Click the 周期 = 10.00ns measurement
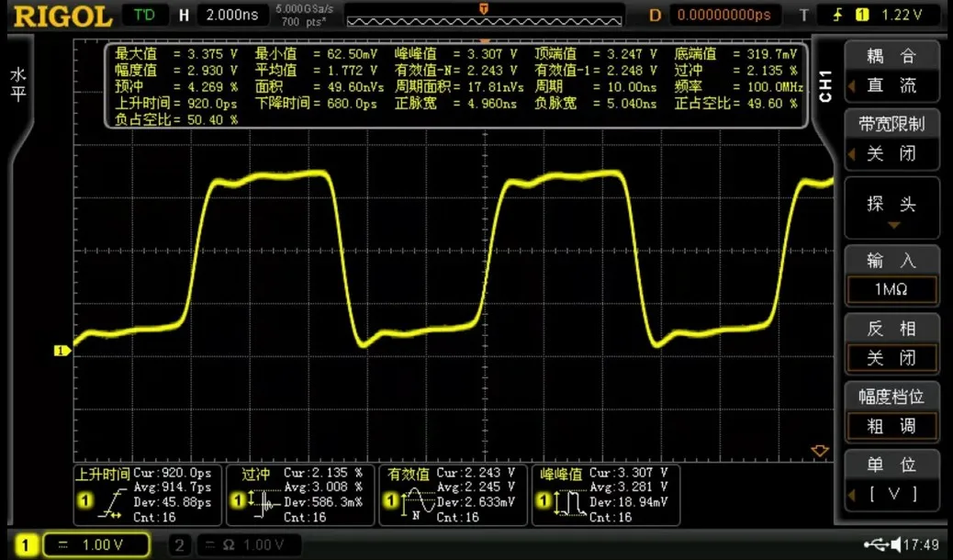Screen dimensions: 953x560 click(596, 87)
